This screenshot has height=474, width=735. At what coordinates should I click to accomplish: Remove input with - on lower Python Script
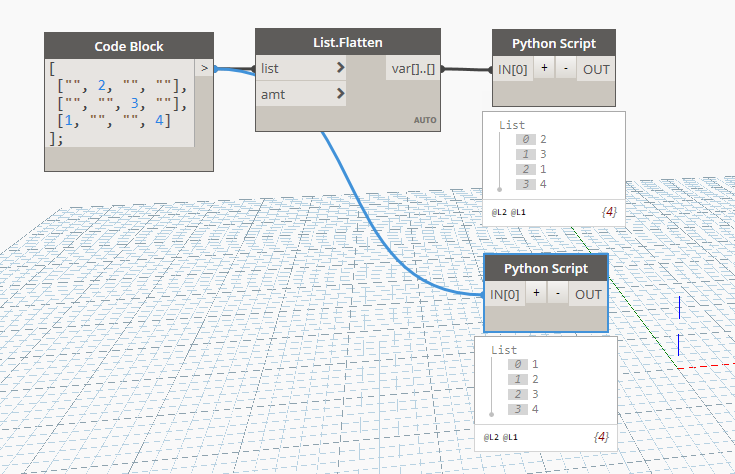[x=558, y=293]
